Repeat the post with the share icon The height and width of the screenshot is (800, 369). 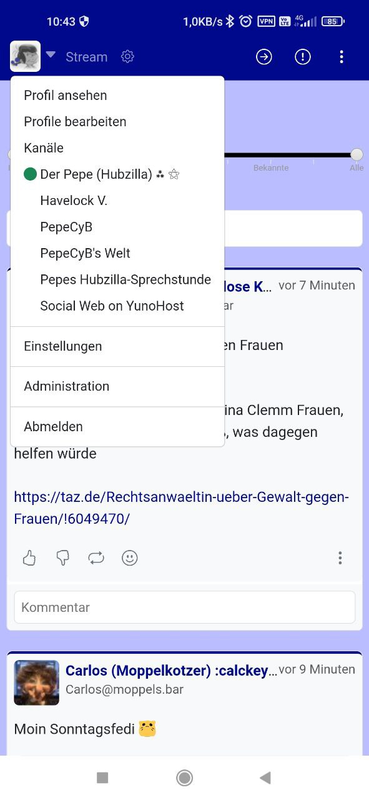click(x=96, y=558)
